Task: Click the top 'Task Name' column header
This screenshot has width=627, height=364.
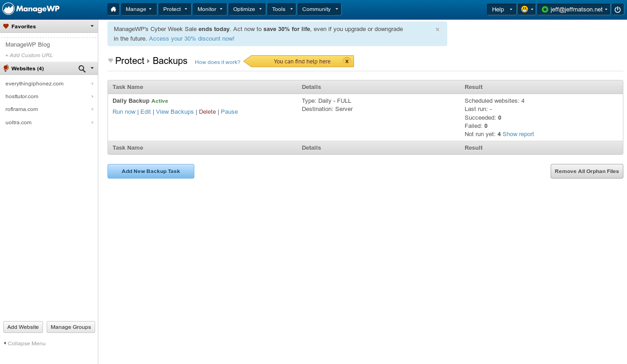Action: click(128, 87)
